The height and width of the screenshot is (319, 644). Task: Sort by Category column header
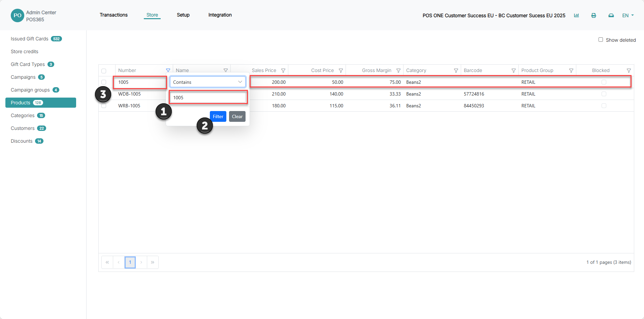click(416, 70)
